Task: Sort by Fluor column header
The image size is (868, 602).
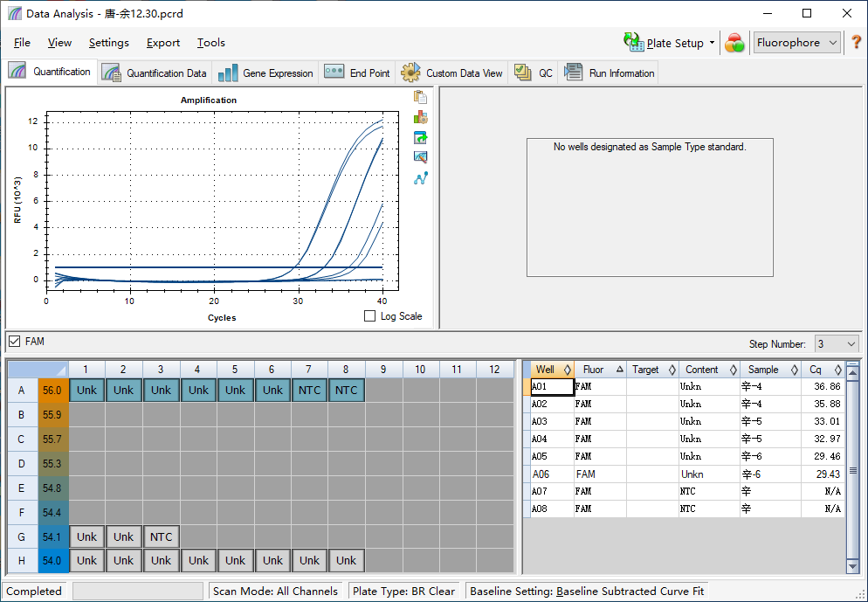Action: (600, 370)
